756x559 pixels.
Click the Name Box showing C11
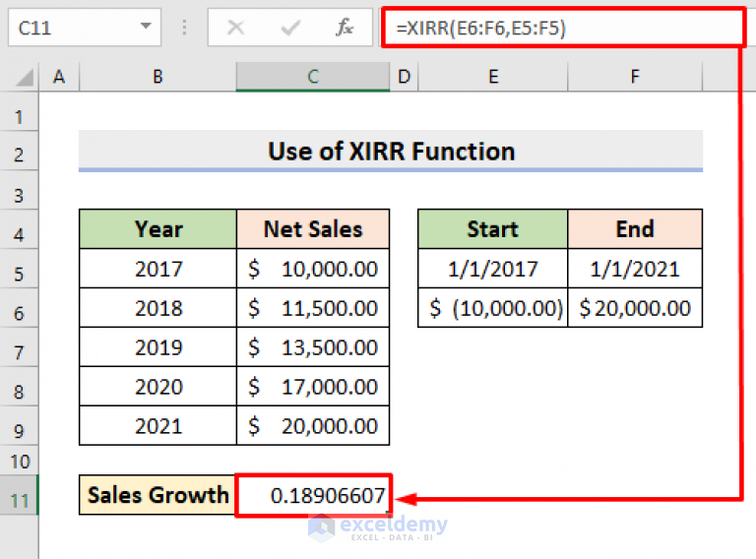[85, 28]
